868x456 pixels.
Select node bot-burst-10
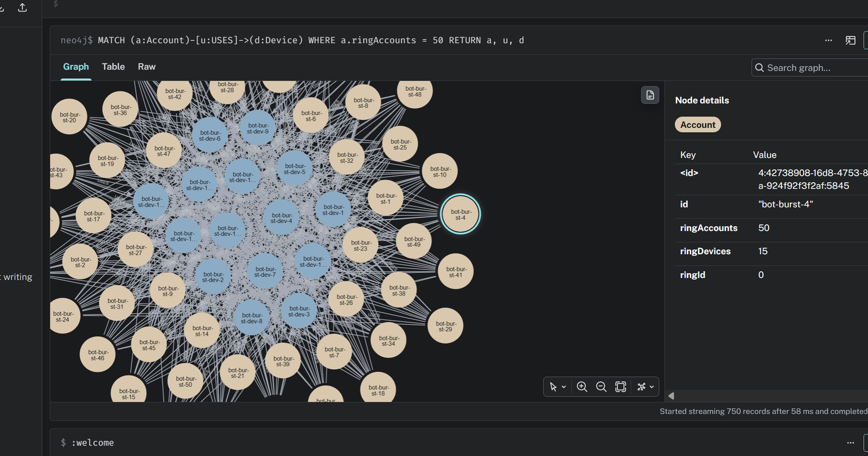tap(440, 171)
